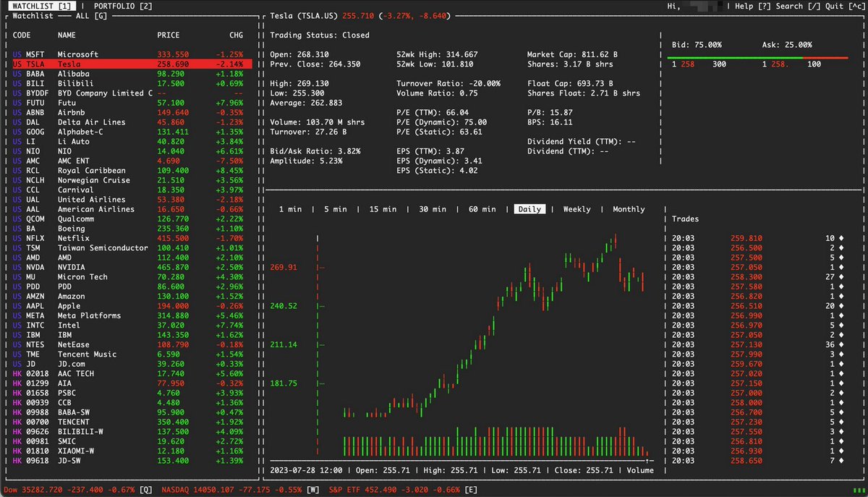Select the NTES NetEase row
Viewport: 868px width, 497px height.
tap(132, 344)
